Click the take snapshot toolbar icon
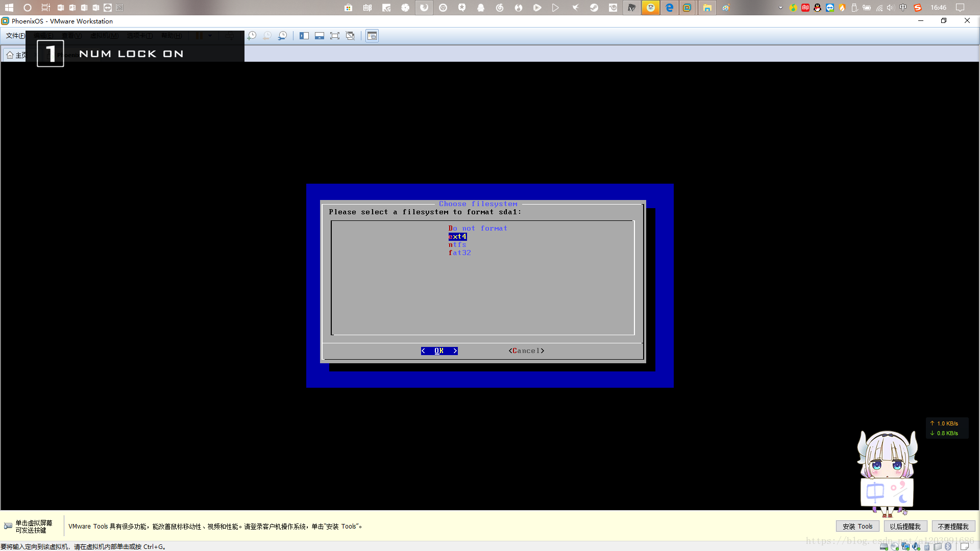980x551 pixels. click(x=252, y=36)
